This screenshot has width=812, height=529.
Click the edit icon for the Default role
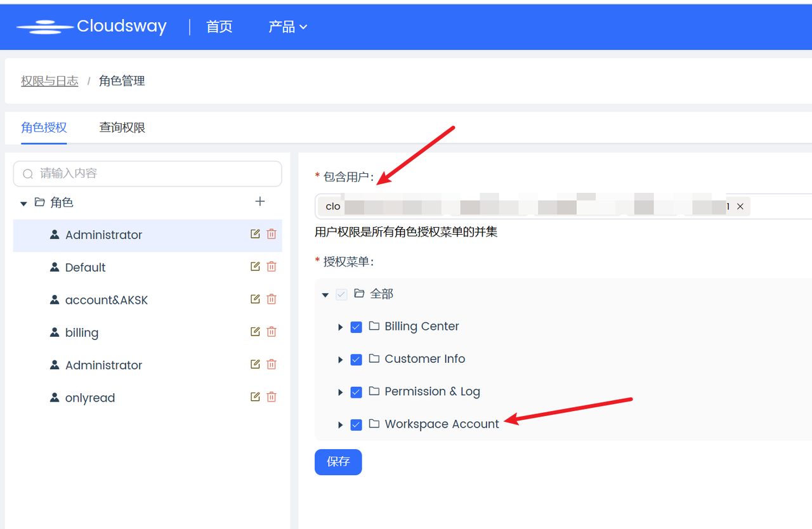255,266
